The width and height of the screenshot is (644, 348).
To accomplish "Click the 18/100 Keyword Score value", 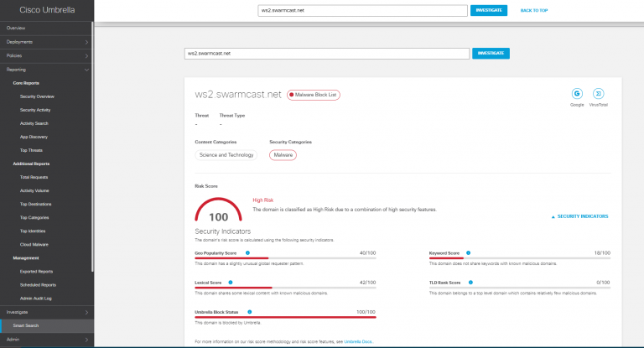I will pyautogui.click(x=602, y=253).
